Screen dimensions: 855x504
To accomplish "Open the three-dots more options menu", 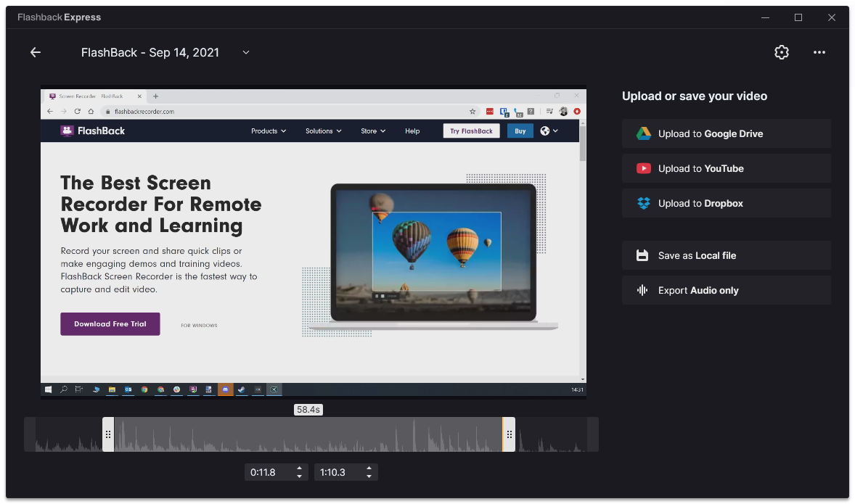I will [x=819, y=52].
